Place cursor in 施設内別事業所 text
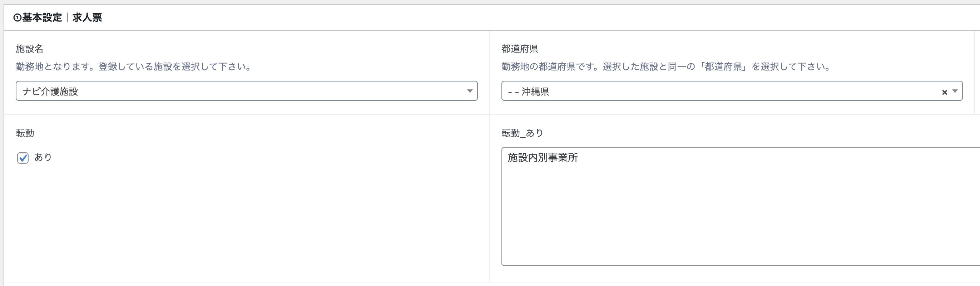 [543, 157]
